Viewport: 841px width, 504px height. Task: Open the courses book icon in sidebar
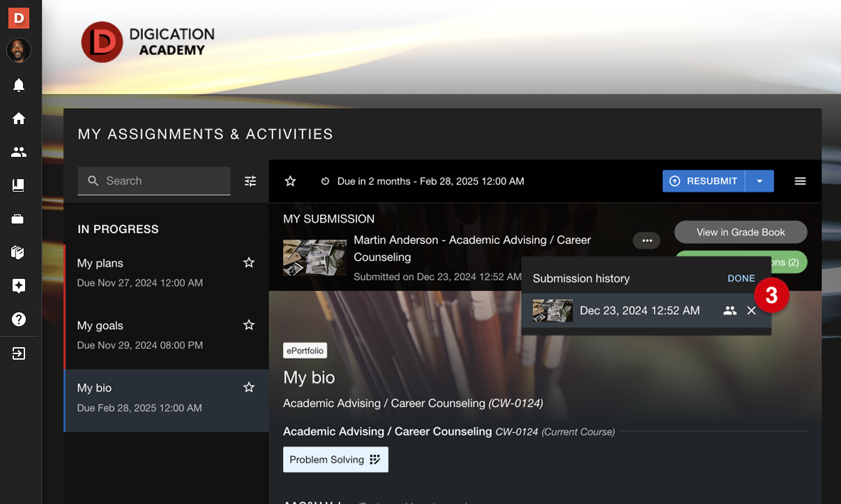point(19,185)
